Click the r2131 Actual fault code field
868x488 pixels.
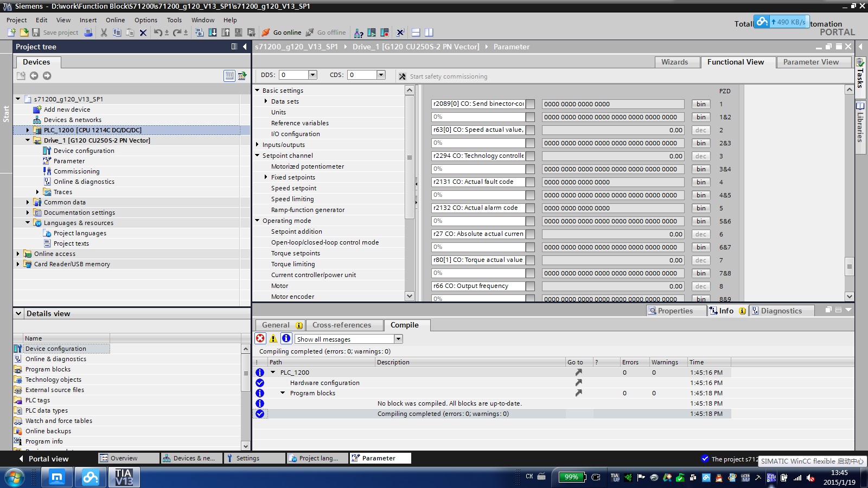click(478, 182)
